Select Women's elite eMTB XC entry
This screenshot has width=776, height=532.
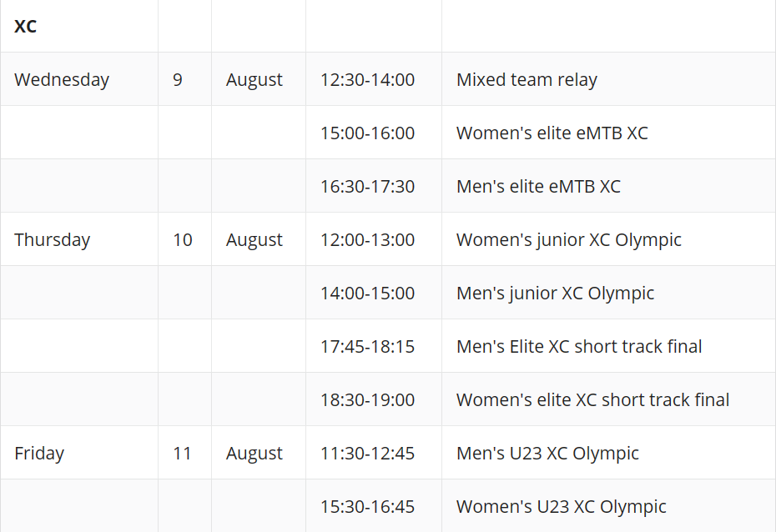pyautogui.click(x=608, y=133)
